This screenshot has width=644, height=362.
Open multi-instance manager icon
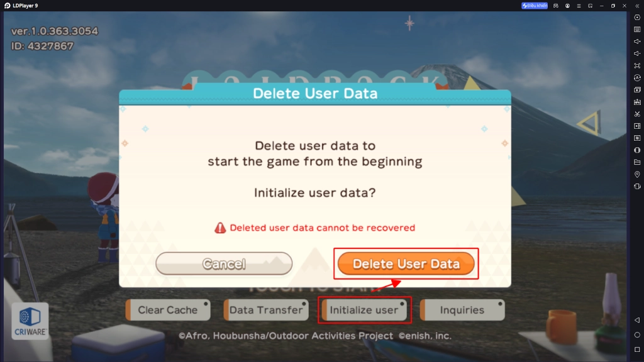coord(637,89)
